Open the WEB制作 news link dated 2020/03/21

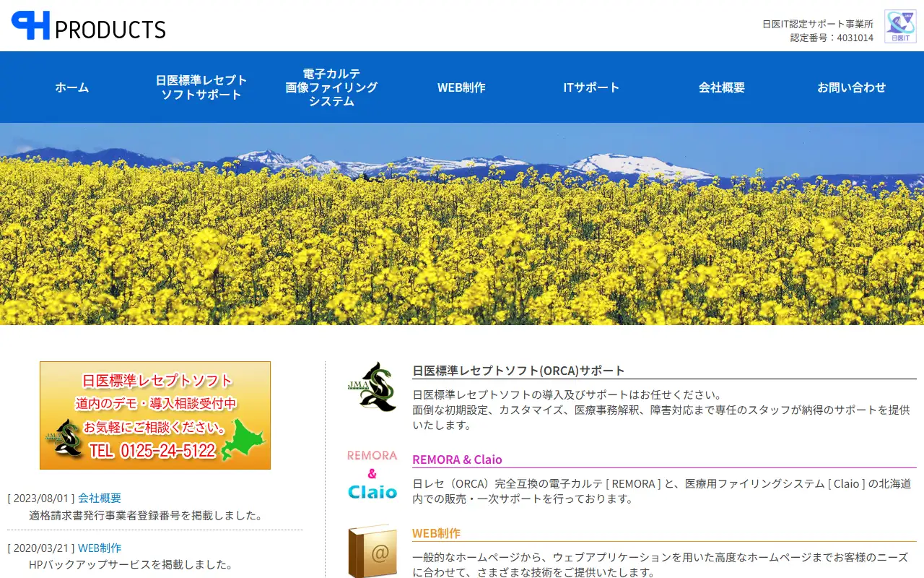coord(100,548)
